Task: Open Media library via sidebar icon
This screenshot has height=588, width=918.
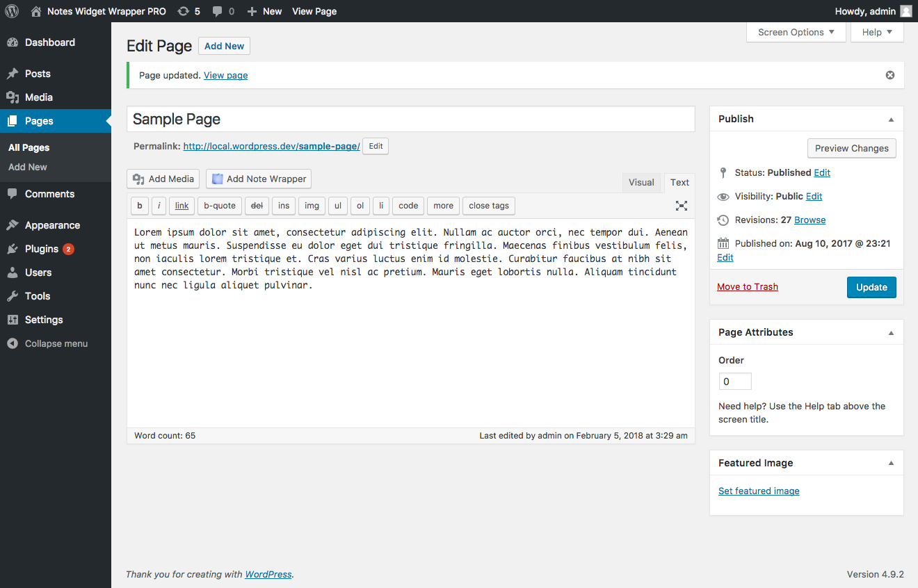Action: pos(11,97)
